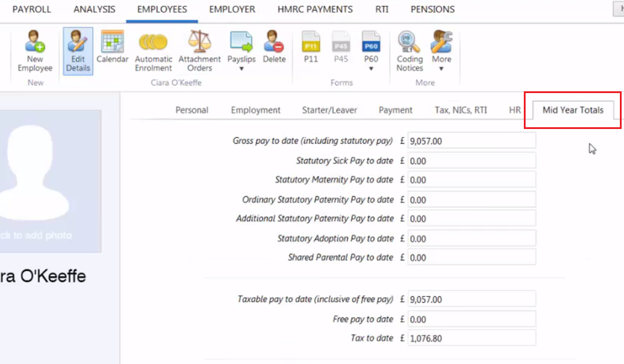
Task: Expand the More dropdown arrow
Action: coord(441,69)
